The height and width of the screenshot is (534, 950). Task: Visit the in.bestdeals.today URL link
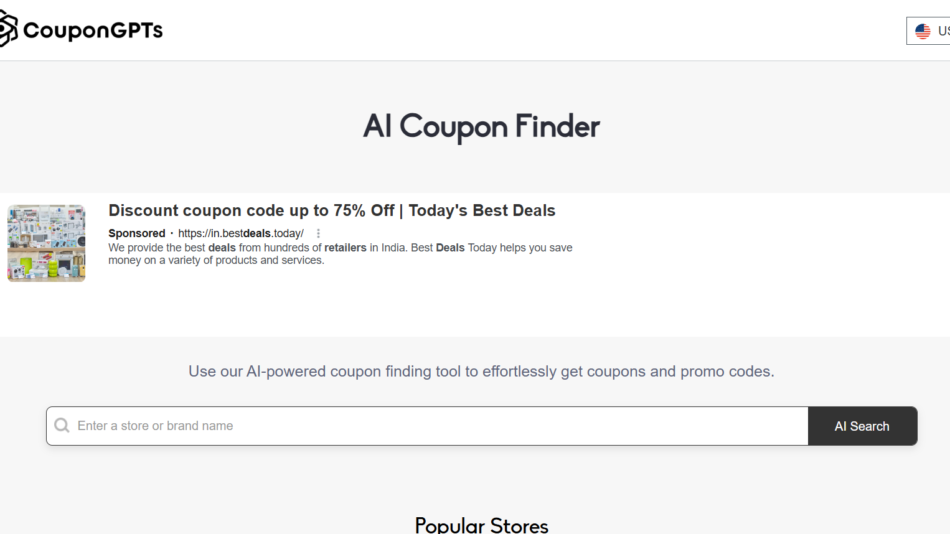point(240,234)
